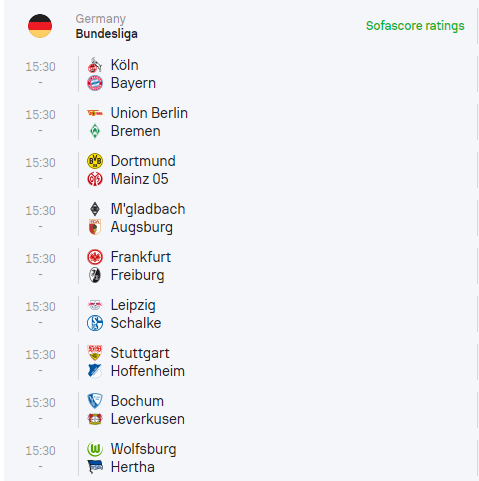
Task: Open the Hoffenheim team name
Action: pyautogui.click(x=148, y=371)
